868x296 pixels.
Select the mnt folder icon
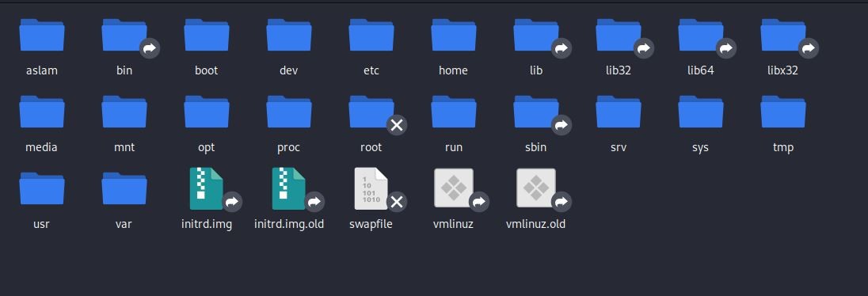[x=124, y=112]
